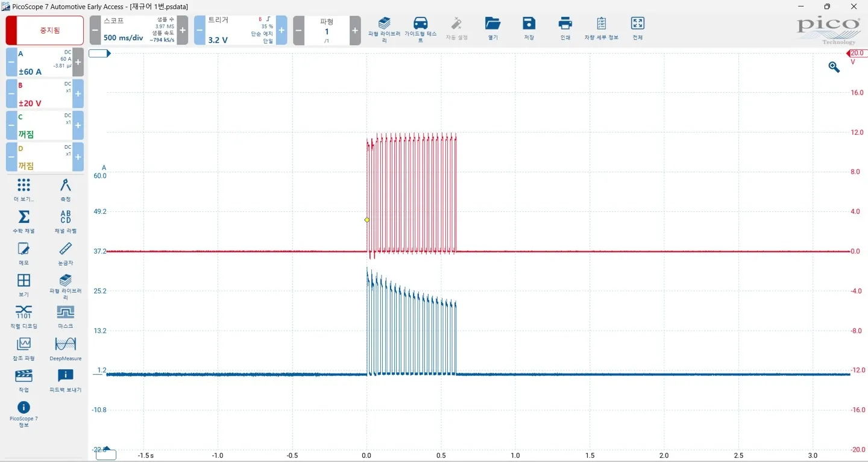Click minus on channel D
Screen dimensions: 868x462
pyautogui.click(x=11, y=157)
